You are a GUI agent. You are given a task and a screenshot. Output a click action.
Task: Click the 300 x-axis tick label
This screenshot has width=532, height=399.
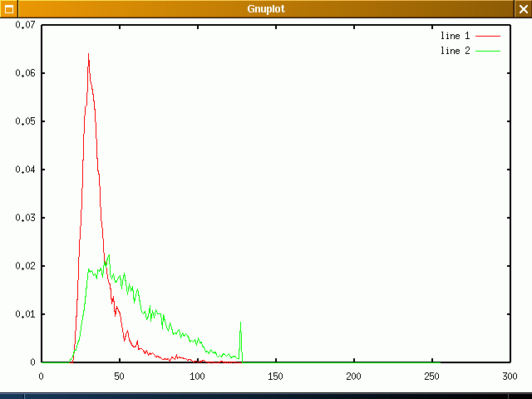click(510, 375)
